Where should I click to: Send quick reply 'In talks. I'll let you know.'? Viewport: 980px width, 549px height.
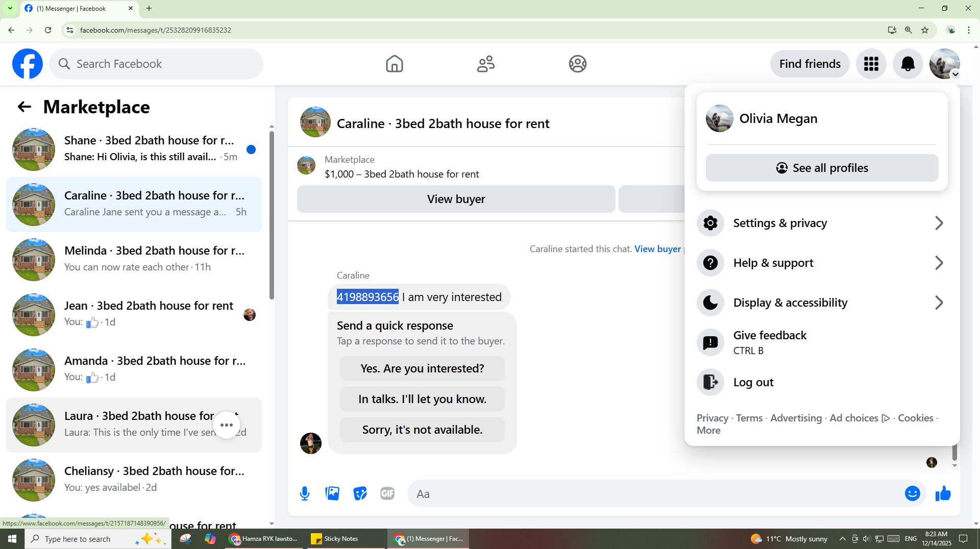(x=422, y=399)
